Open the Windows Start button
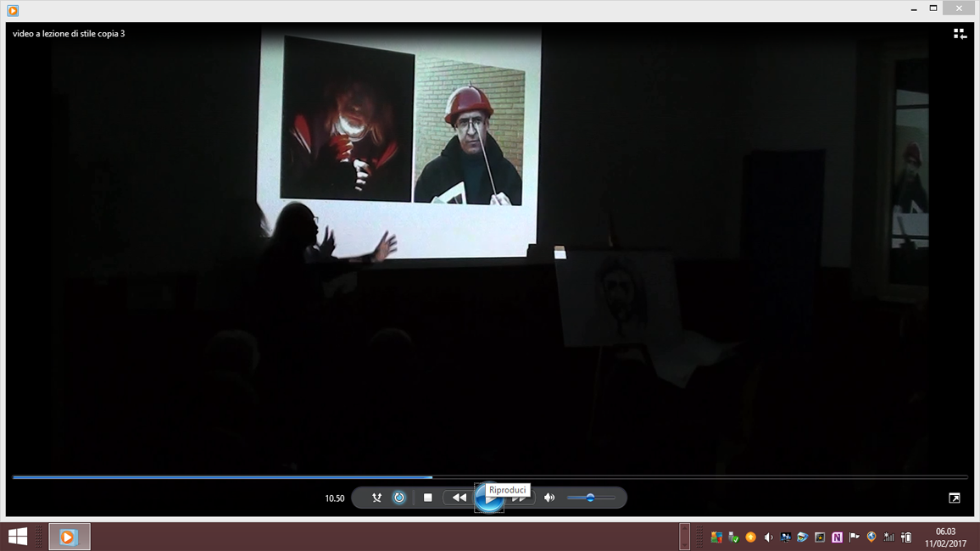The height and width of the screenshot is (551, 980). coord(18,537)
